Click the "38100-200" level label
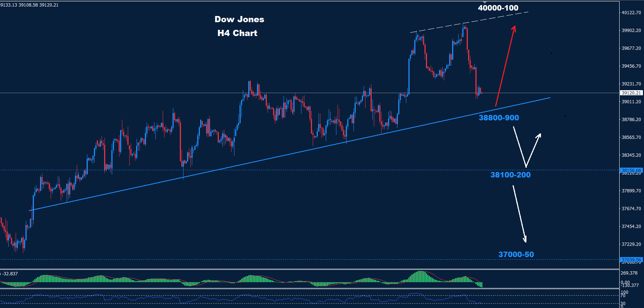This screenshot has width=644, height=308. pos(510,175)
